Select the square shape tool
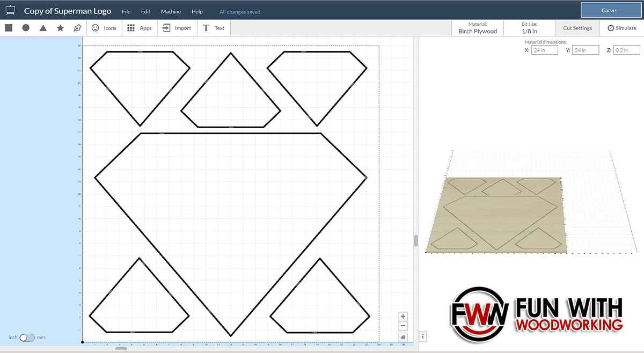 click(x=9, y=28)
